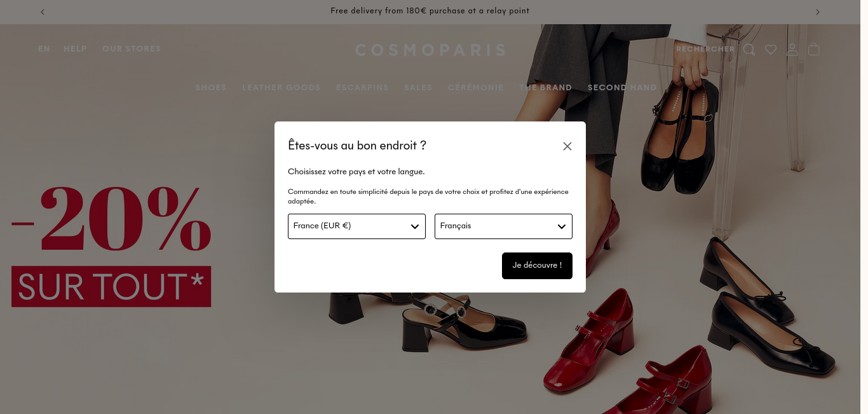868x414 pixels.
Task: Select THE BRAND navigation item
Action: coord(546,88)
